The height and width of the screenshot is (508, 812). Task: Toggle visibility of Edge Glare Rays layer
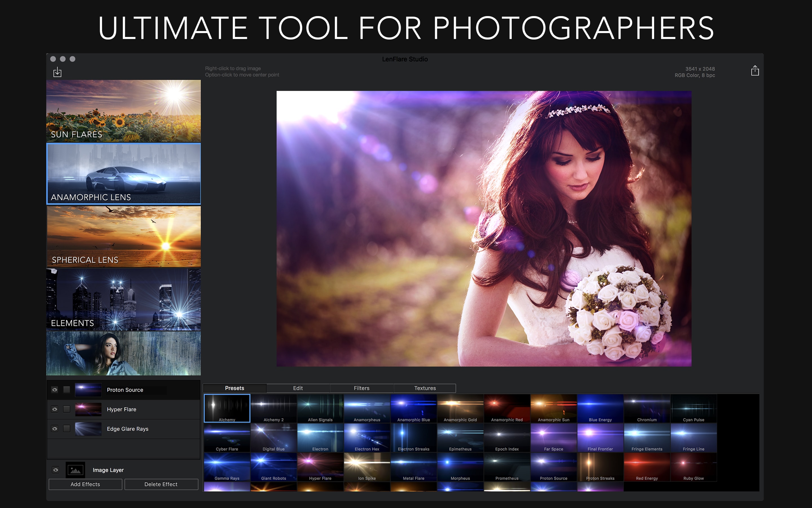pyautogui.click(x=55, y=429)
